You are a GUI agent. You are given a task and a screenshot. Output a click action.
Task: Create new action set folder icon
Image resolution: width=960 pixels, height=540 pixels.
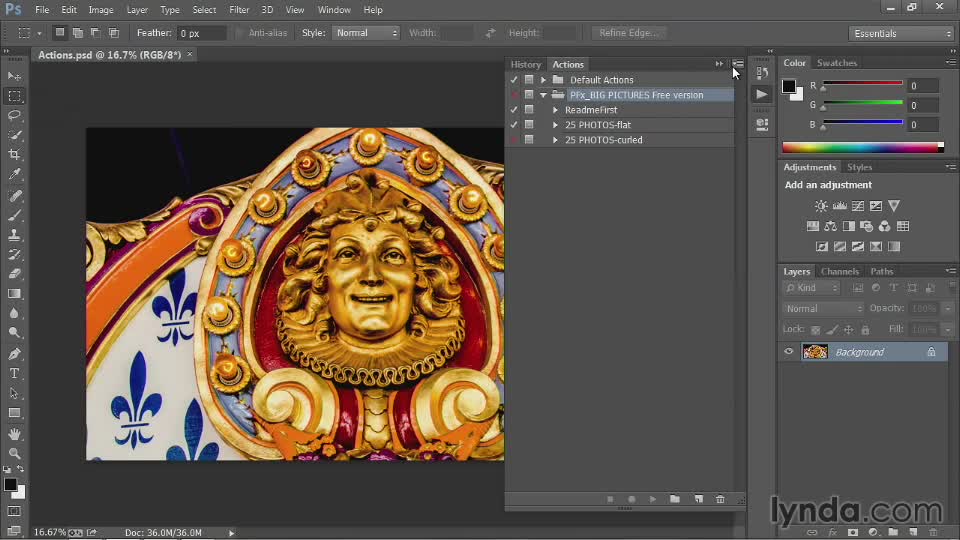pos(675,499)
